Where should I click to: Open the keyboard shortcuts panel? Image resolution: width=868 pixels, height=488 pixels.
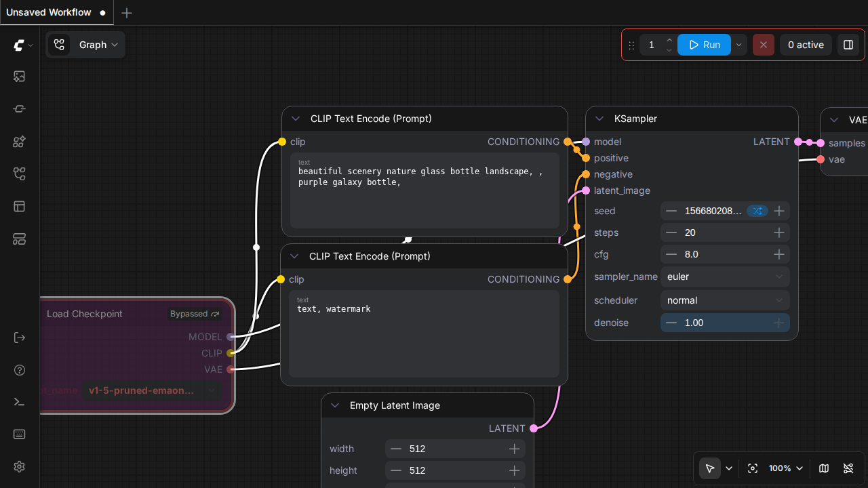pyautogui.click(x=19, y=434)
